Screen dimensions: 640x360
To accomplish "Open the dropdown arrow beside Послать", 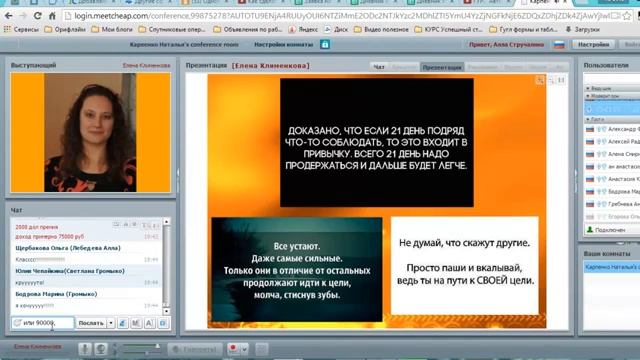I will [111, 323].
